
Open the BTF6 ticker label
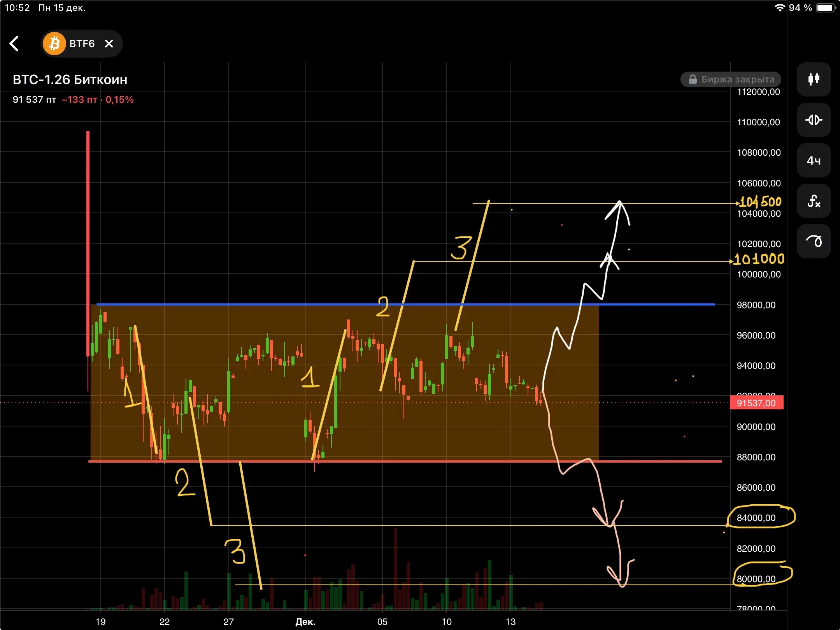(x=82, y=44)
